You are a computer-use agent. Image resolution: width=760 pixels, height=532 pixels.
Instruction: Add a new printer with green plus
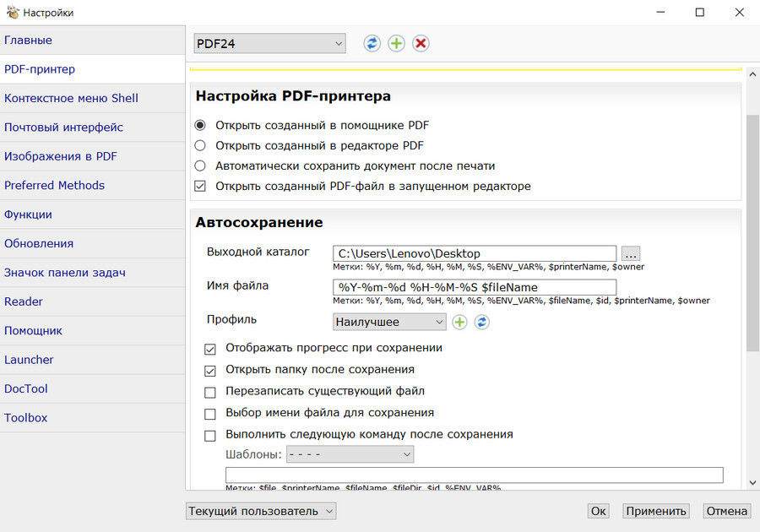click(x=397, y=44)
